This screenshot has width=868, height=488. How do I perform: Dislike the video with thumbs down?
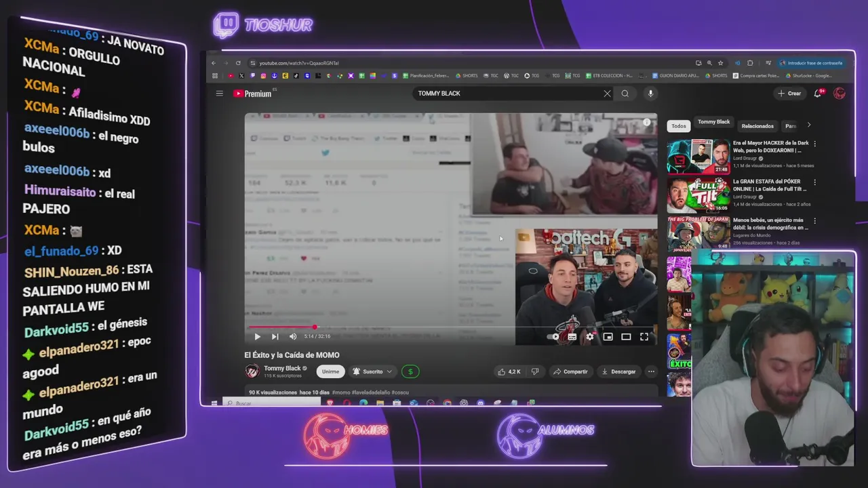(535, 371)
